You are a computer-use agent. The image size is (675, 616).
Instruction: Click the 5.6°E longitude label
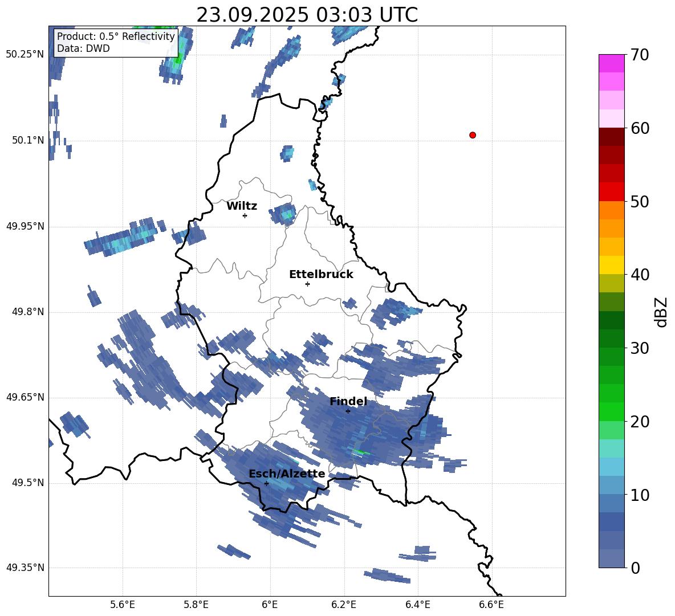(x=123, y=605)
